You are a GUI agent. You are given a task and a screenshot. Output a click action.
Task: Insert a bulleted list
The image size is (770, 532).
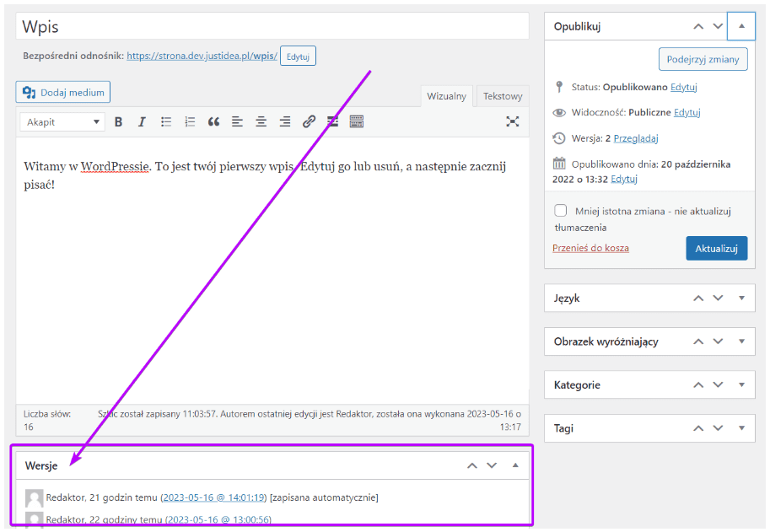(166, 121)
